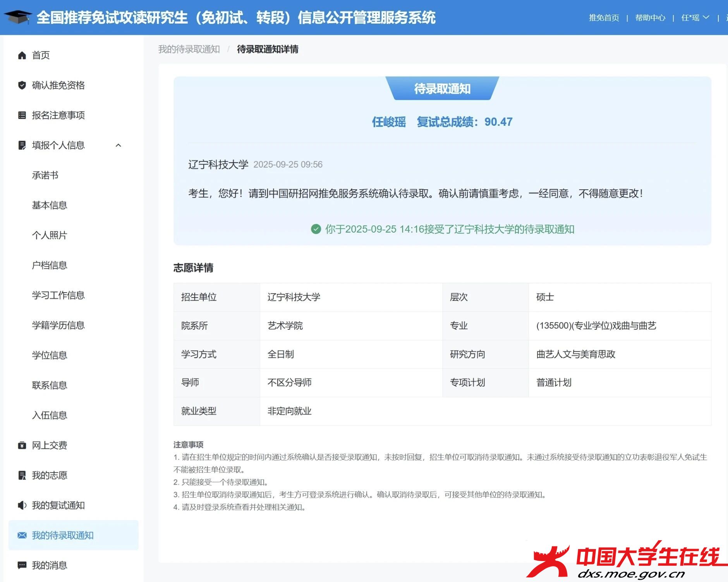Click the 非定向就业 table cell
The image size is (728, 582).
[486, 411]
